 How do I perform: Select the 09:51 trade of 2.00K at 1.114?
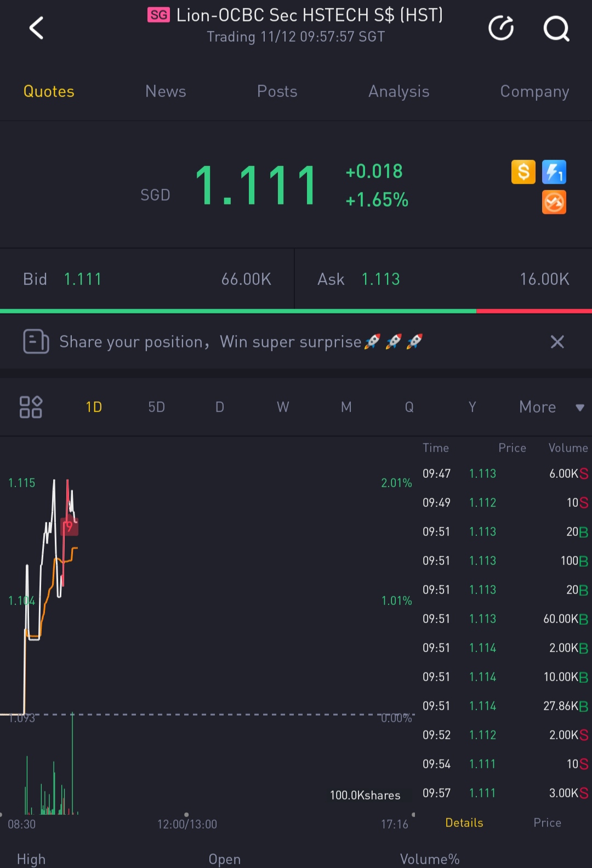point(505,648)
